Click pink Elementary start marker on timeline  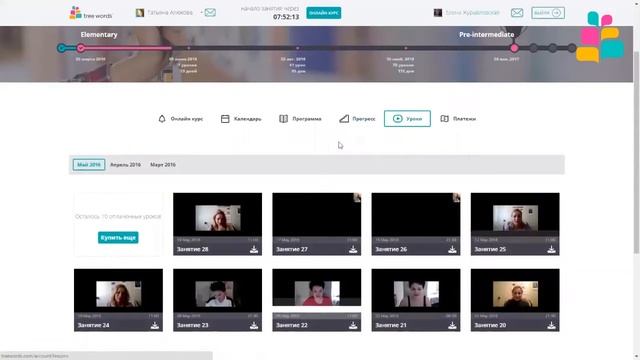81,48
